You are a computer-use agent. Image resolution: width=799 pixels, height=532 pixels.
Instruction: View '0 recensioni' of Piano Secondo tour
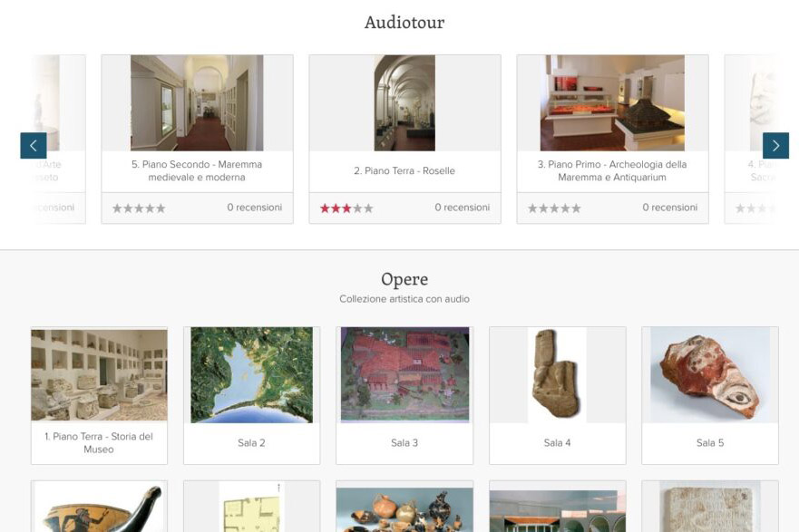[254, 208]
